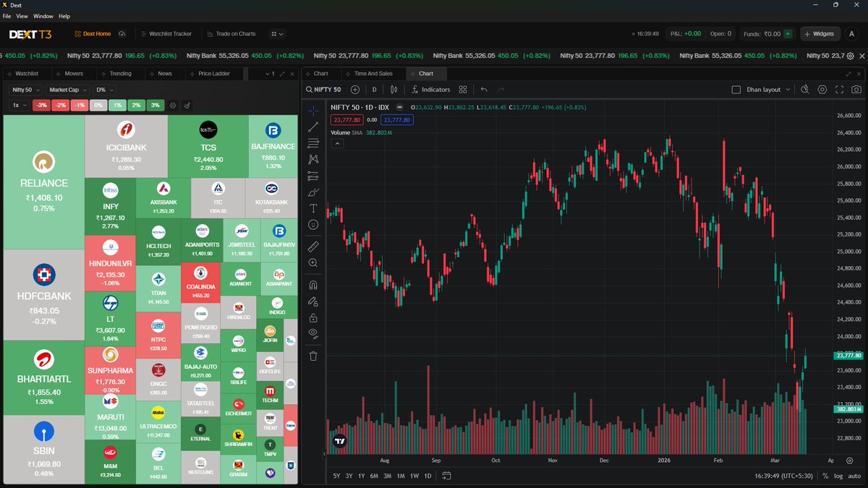Switch to the Trending tab
The width and height of the screenshot is (868, 488).
pyautogui.click(x=121, y=74)
